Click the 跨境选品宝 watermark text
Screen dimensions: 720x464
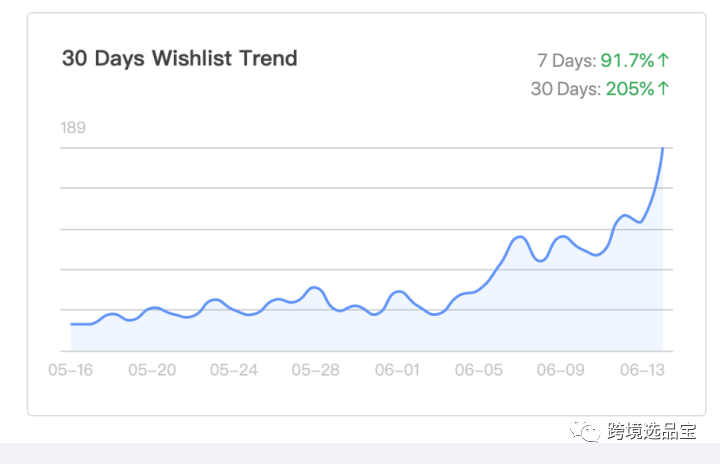pyautogui.click(x=651, y=432)
